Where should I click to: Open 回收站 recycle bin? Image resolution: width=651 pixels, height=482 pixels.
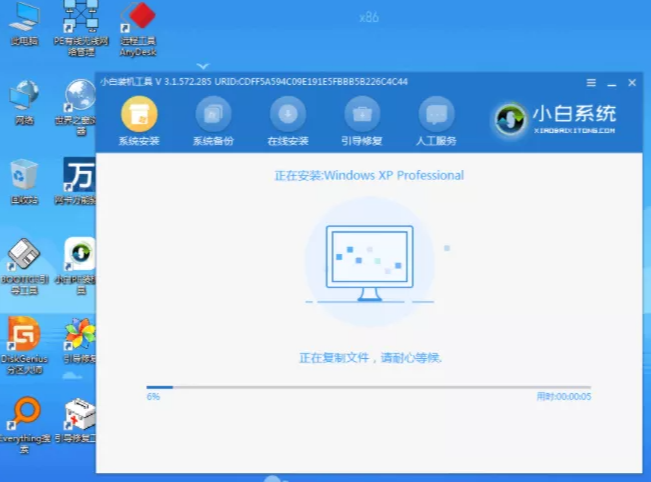24,182
